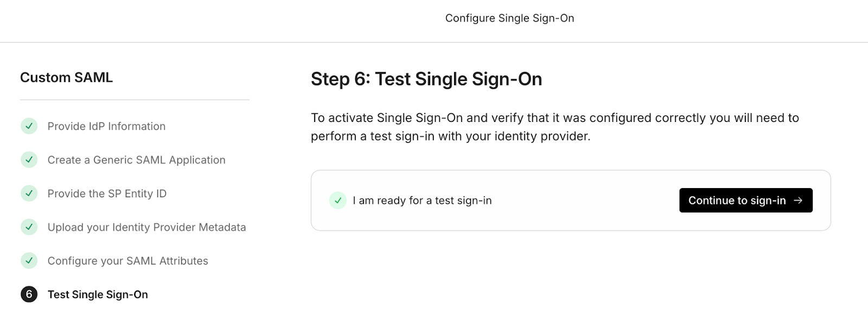
Task: Click the Step 6: Test Single Sign-On heading
Action: click(x=426, y=79)
